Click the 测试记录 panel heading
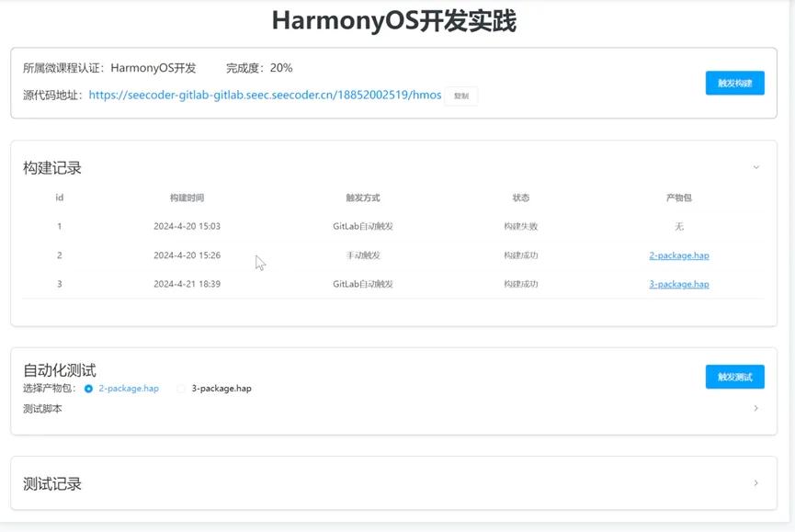Image resolution: width=795 pixels, height=532 pixels. pos(52,484)
